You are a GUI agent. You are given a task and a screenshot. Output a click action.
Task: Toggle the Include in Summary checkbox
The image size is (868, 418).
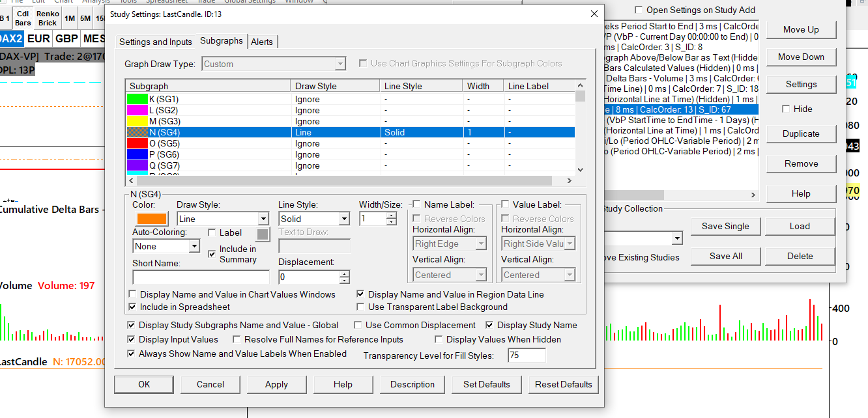click(212, 253)
